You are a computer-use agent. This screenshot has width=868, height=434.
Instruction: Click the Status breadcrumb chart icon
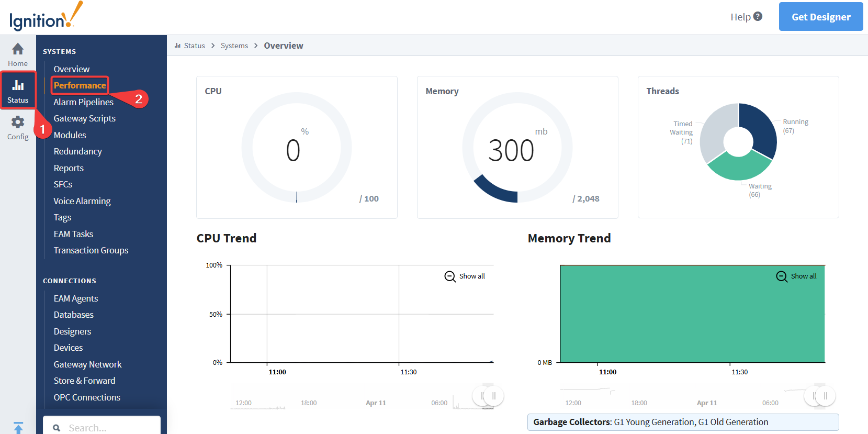pyautogui.click(x=177, y=46)
